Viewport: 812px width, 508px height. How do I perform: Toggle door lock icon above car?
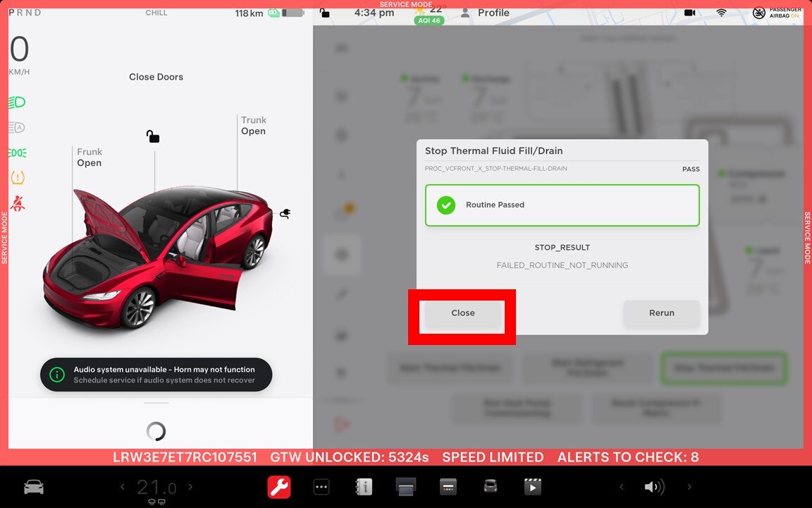(x=153, y=136)
